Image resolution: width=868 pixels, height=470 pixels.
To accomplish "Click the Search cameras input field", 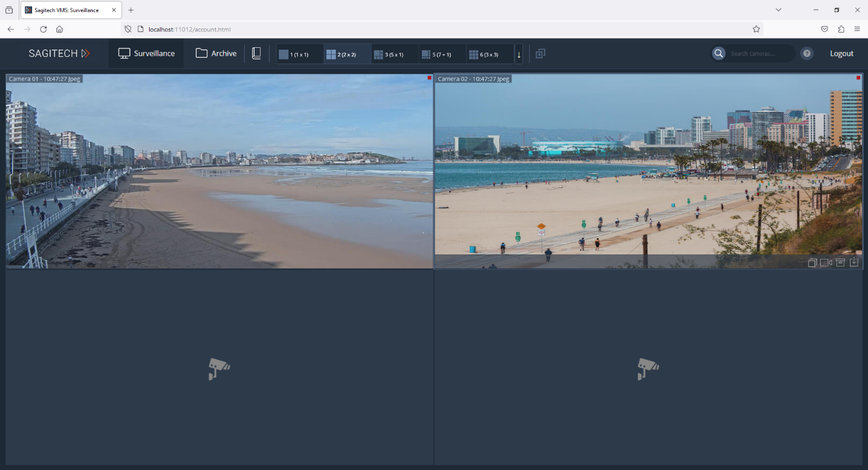I will click(760, 53).
